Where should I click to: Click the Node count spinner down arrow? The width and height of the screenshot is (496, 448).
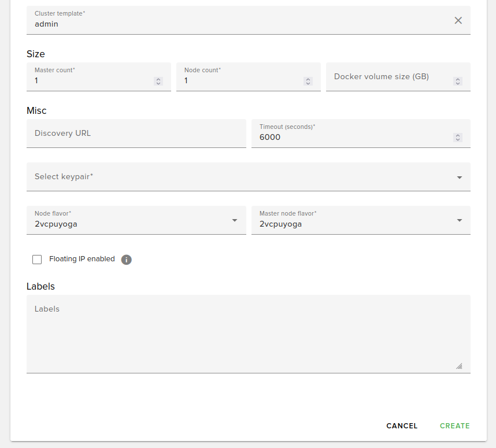(308, 84)
